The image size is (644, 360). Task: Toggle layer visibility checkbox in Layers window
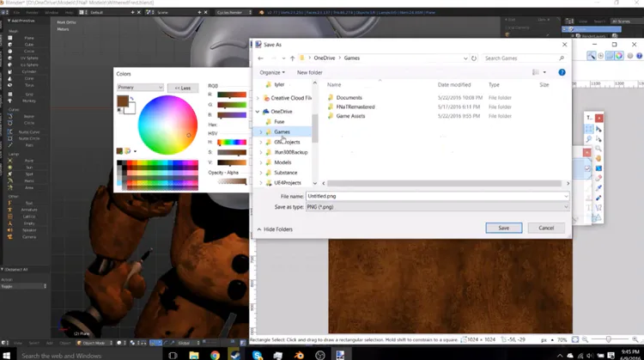[x=587, y=169]
